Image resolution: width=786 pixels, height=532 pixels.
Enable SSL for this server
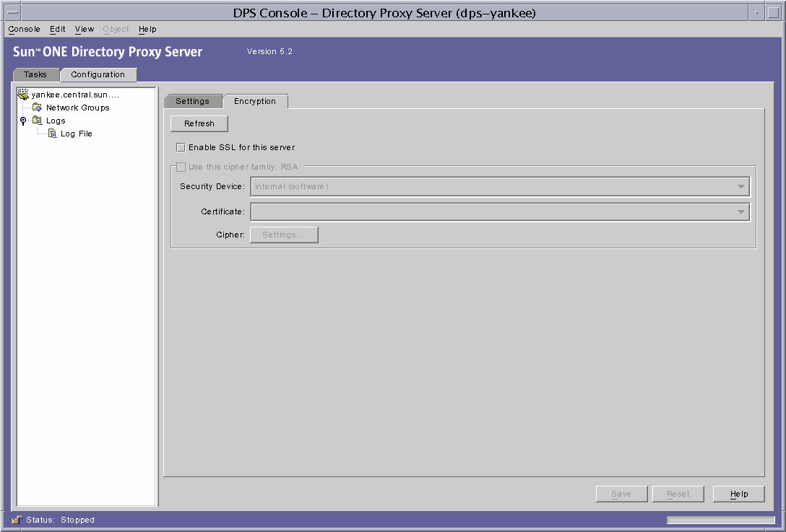[181, 147]
